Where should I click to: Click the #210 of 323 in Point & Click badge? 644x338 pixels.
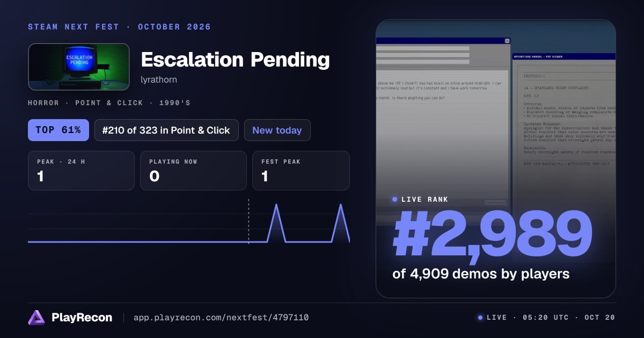166,130
